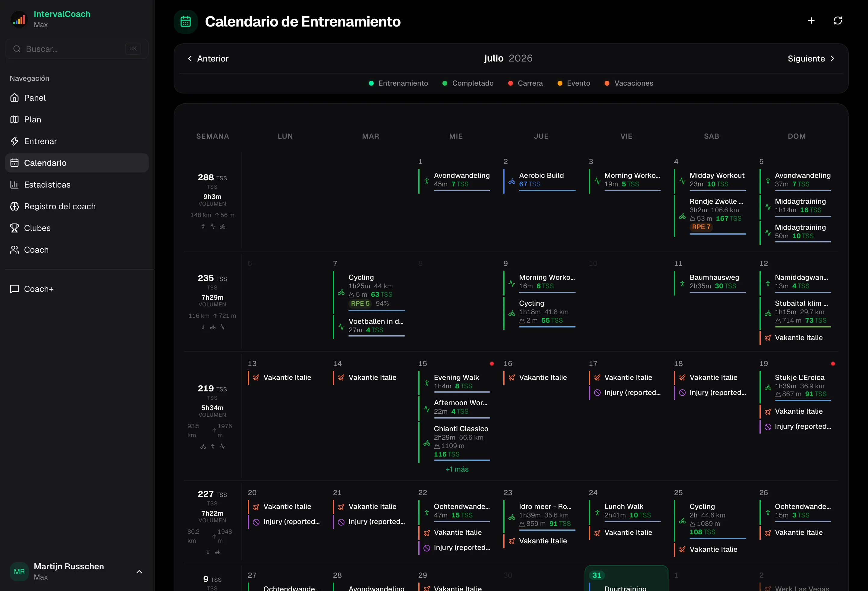Click bike icon of Stubaital klim ride
Screen dimensions: 868x591
(768, 313)
